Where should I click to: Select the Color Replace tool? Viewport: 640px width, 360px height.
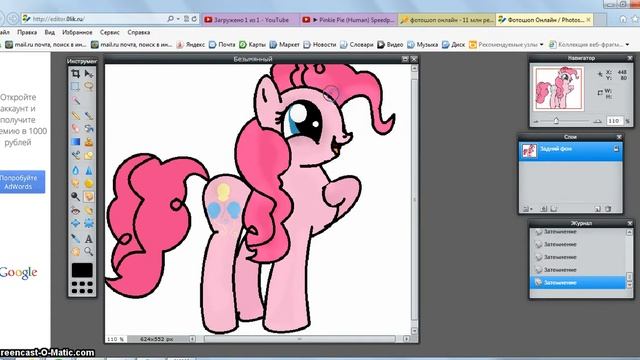76,155
